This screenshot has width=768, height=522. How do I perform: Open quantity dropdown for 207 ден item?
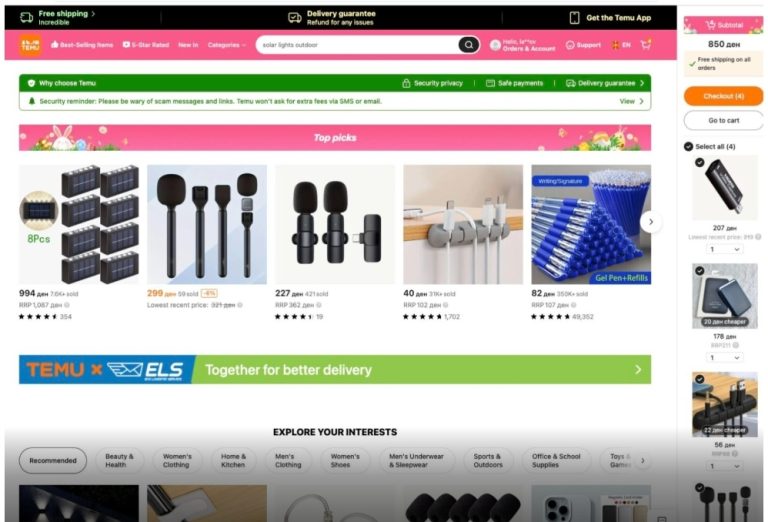pyautogui.click(x=724, y=249)
